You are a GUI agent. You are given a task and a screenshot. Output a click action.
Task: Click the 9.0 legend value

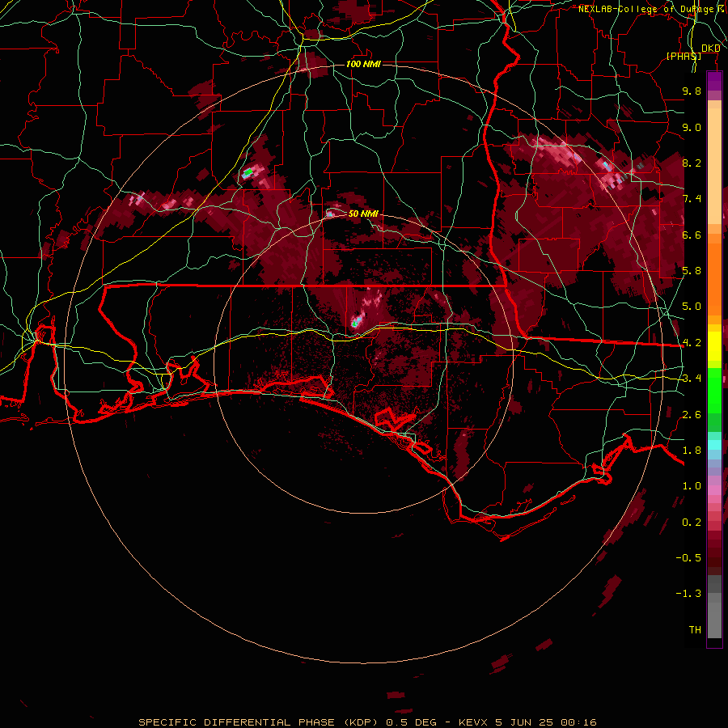click(692, 127)
